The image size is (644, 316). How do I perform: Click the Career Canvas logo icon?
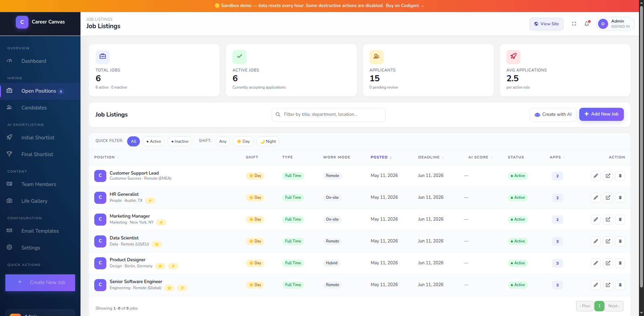pos(22,22)
